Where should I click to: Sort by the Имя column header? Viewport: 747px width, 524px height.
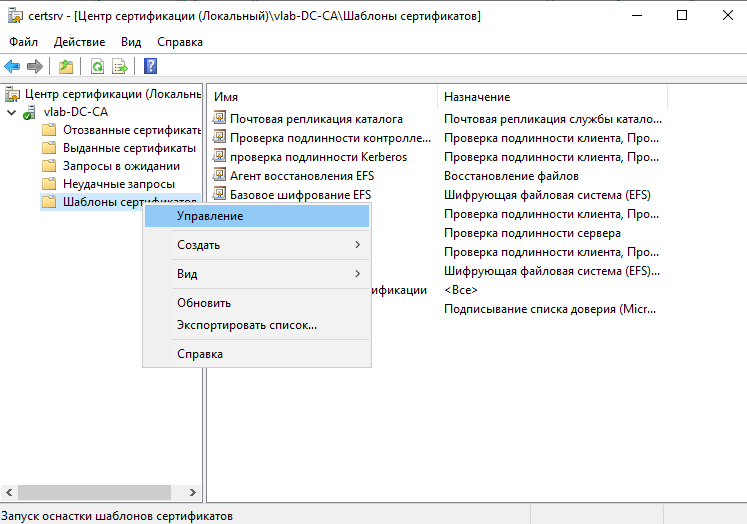(323, 97)
